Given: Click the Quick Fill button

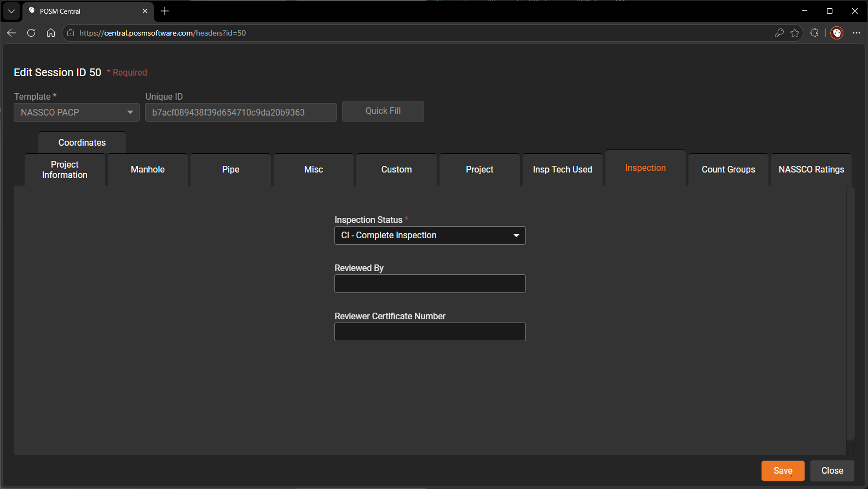Looking at the screenshot, I should 383,111.
